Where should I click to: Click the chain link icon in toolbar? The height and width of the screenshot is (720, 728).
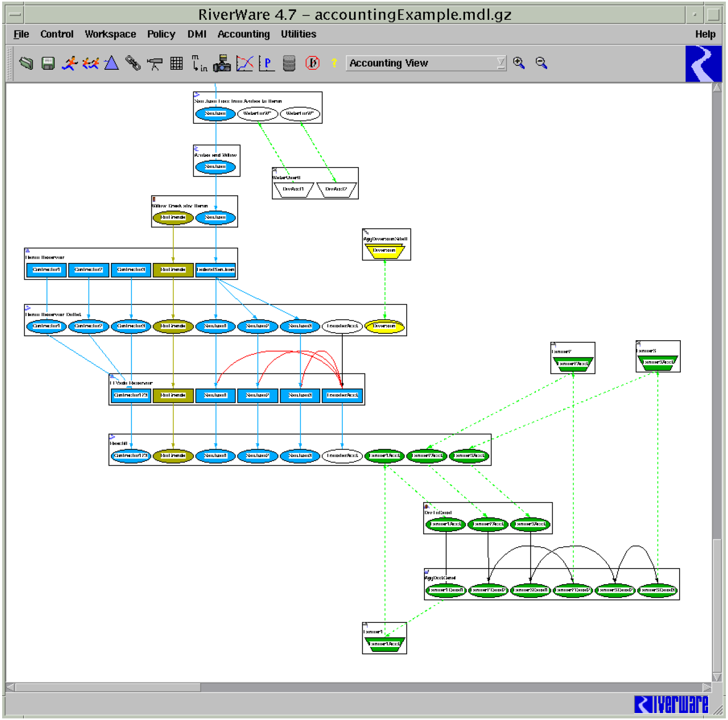tap(133, 63)
